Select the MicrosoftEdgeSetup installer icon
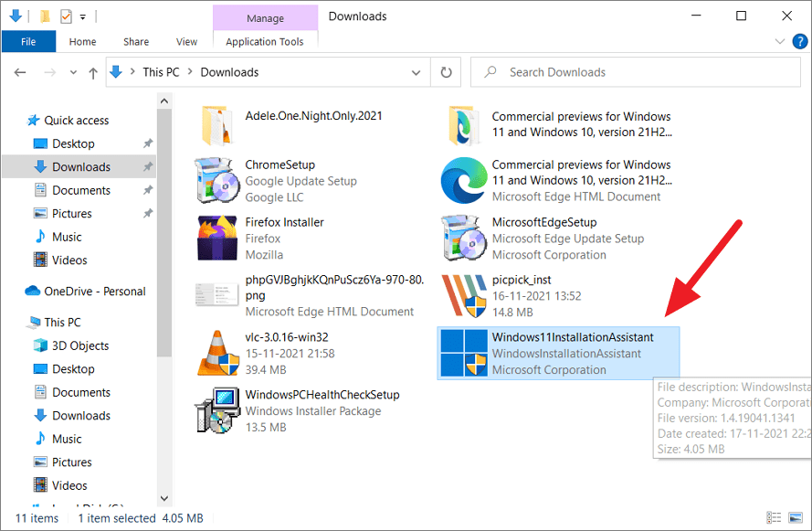This screenshot has width=812, height=531. click(464, 238)
